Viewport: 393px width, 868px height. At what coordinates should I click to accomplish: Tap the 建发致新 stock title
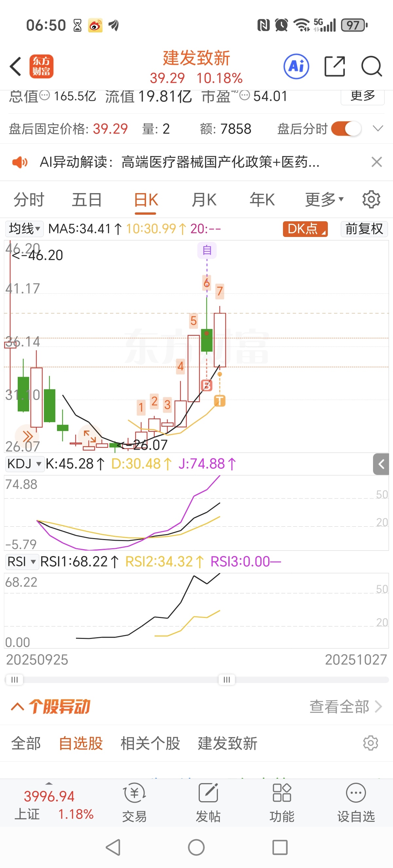click(196, 58)
